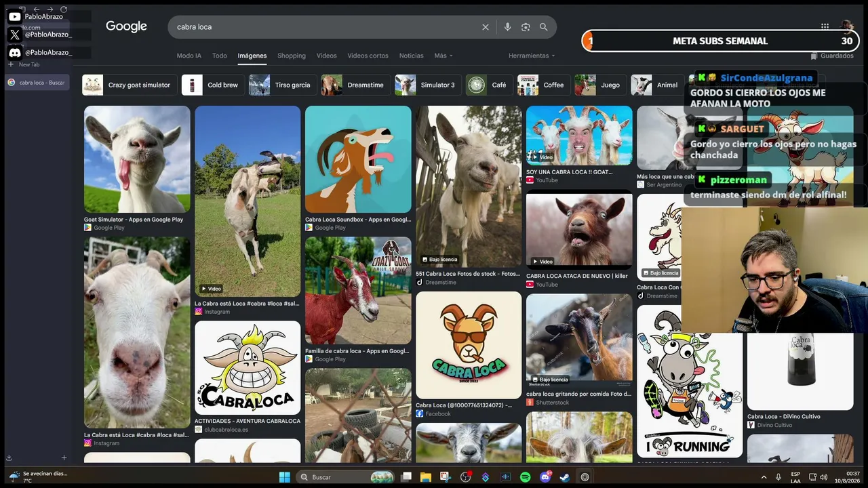Expand the Más dropdown menu
This screenshot has height=488, width=868.
(x=443, y=56)
